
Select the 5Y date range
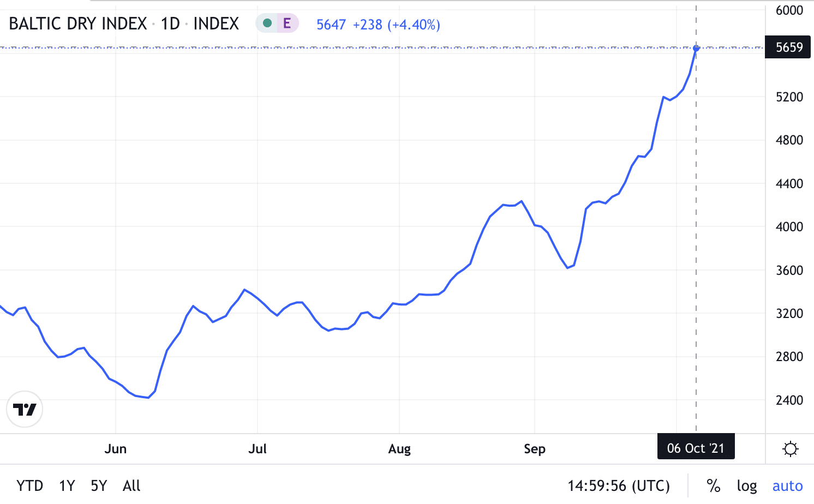coord(99,485)
